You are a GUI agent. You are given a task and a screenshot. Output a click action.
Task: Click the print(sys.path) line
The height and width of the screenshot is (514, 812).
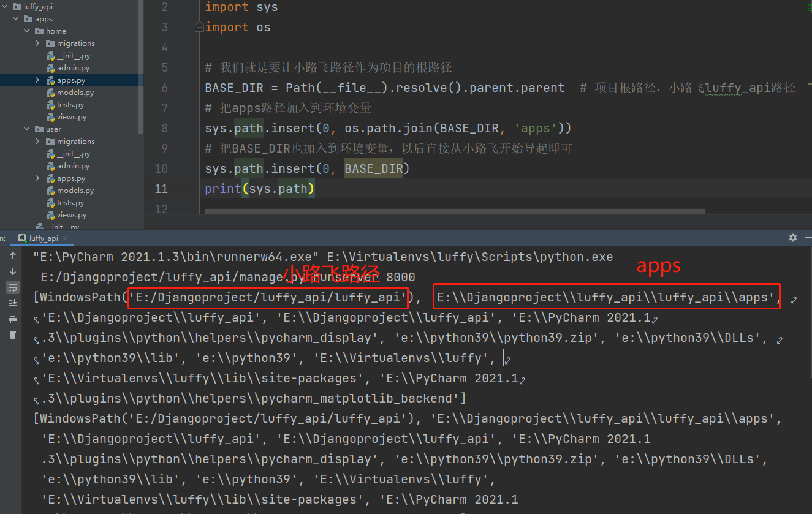pos(260,189)
